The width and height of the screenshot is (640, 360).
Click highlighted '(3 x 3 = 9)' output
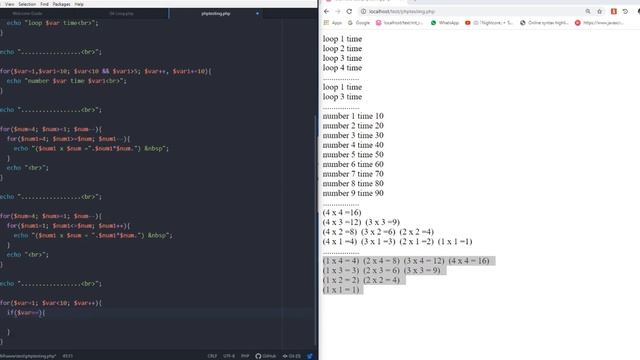[422, 270]
